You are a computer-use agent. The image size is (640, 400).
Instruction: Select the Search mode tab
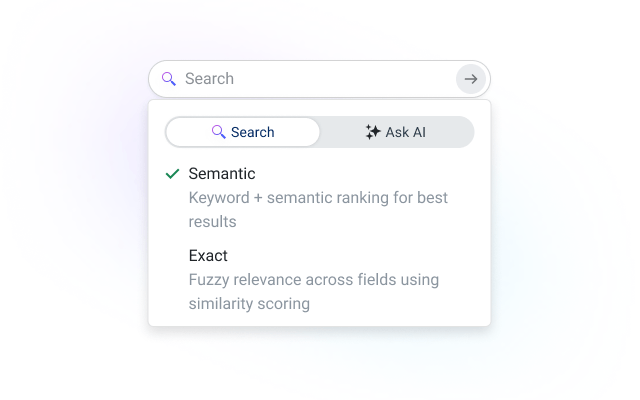coord(243,132)
